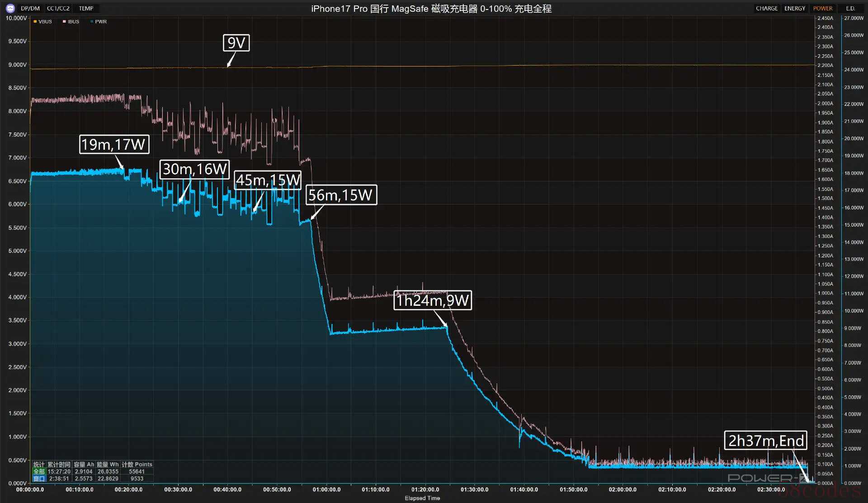
Task: Click the 9V annotation label
Action: click(x=236, y=43)
